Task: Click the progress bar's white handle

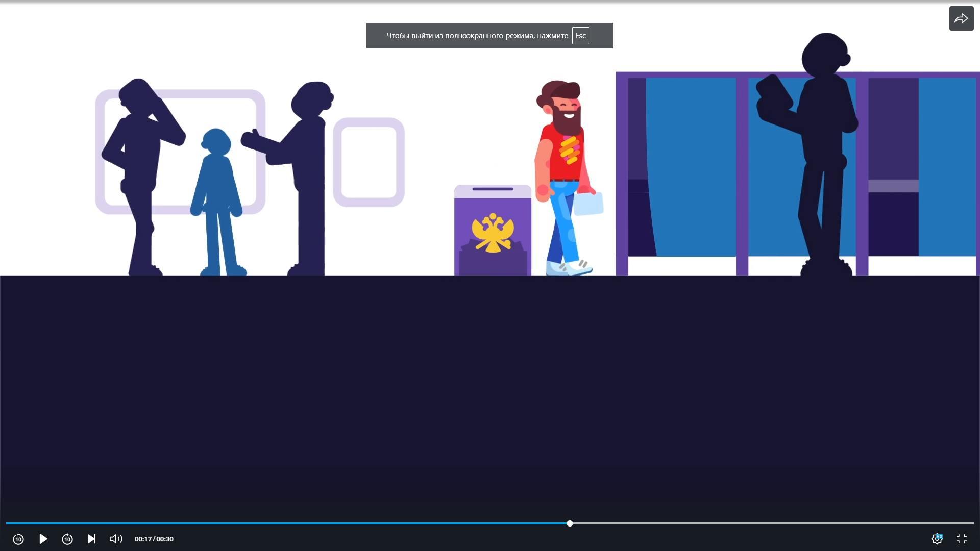Action: 570,523
